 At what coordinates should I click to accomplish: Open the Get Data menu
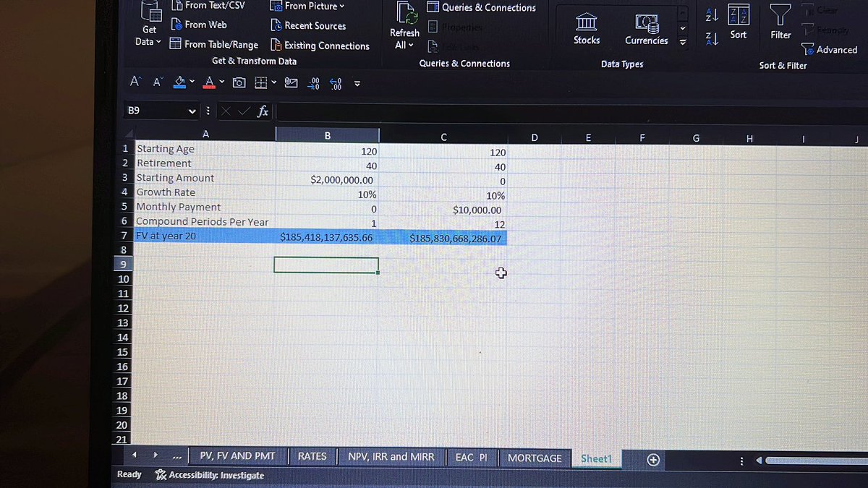coord(149,25)
